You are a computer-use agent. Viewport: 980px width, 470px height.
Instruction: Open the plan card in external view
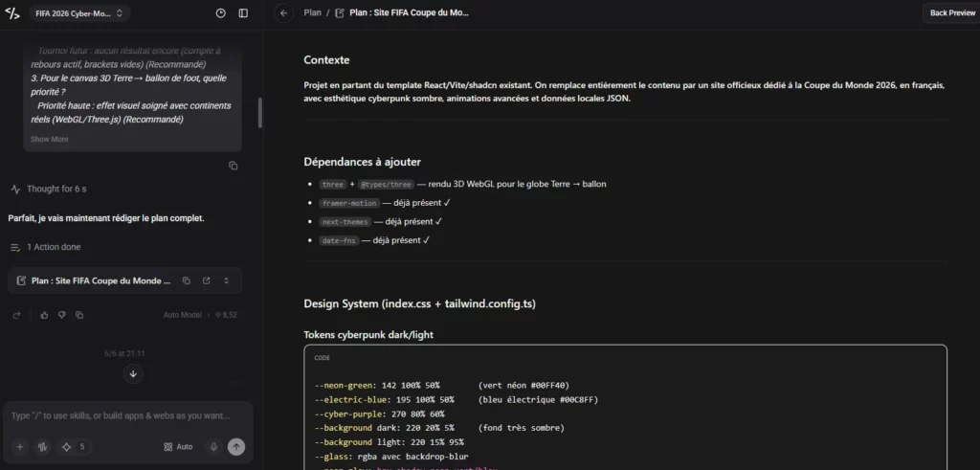(x=207, y=280)
